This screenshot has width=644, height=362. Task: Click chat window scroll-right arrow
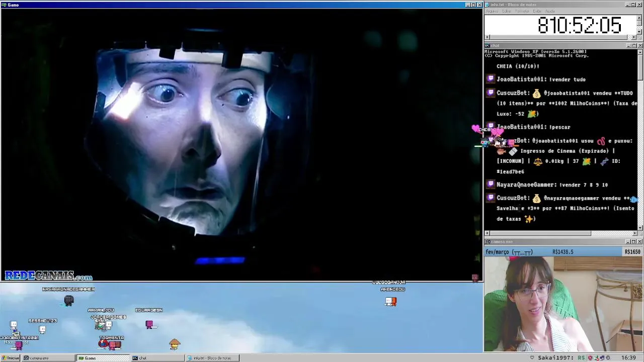click(x=634, y=233)
